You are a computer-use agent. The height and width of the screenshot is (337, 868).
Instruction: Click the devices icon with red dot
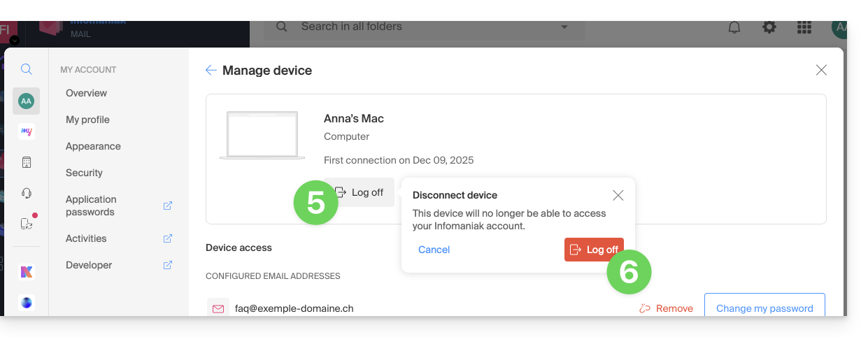click(x=27, y=224)
